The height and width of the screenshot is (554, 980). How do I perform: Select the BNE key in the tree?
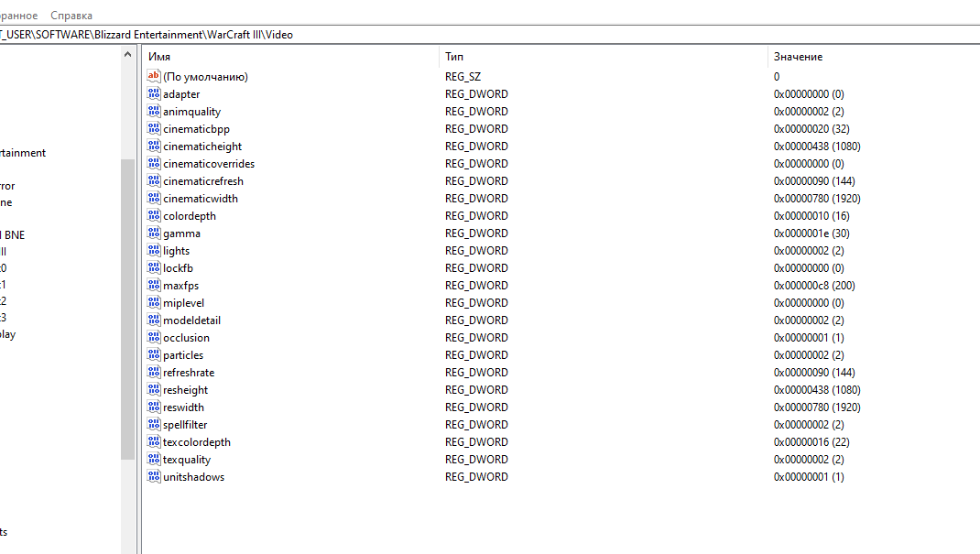click(x=13, y=234)
